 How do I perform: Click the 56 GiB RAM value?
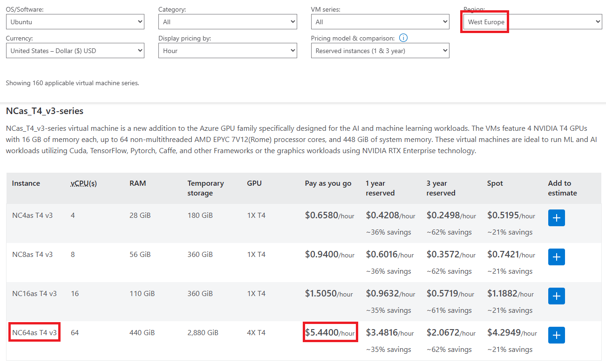(140, 255)
